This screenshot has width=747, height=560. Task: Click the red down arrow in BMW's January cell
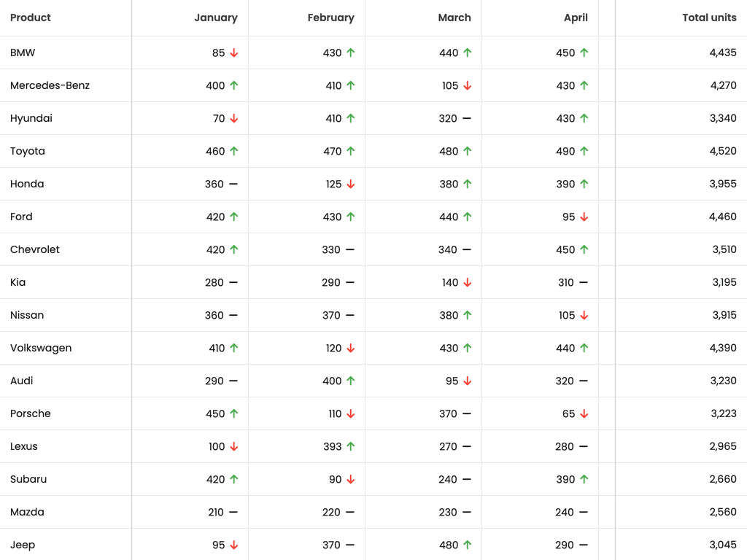point(234,52)
